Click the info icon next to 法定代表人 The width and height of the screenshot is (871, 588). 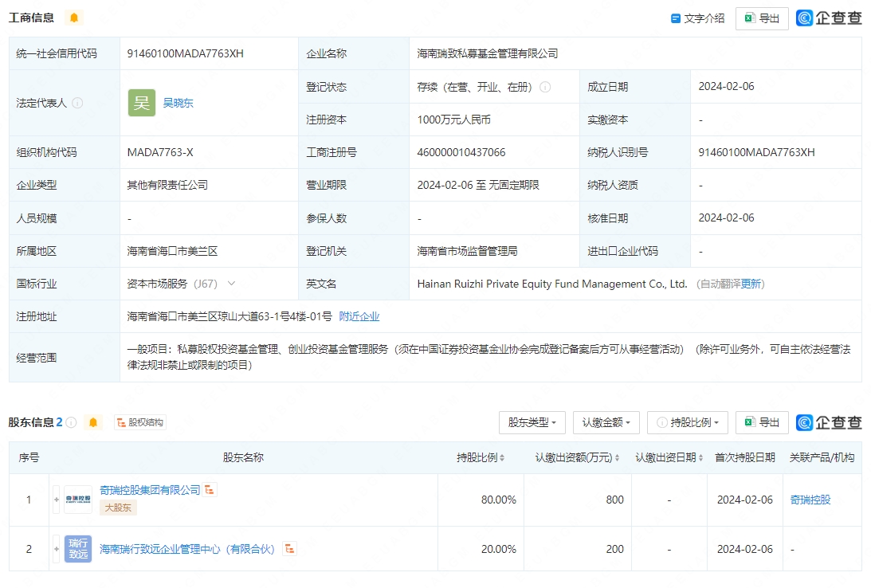[x=77, y=103]
